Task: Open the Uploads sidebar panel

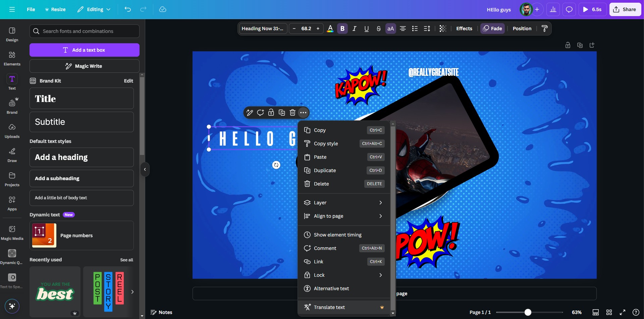Action: (12, 131)
